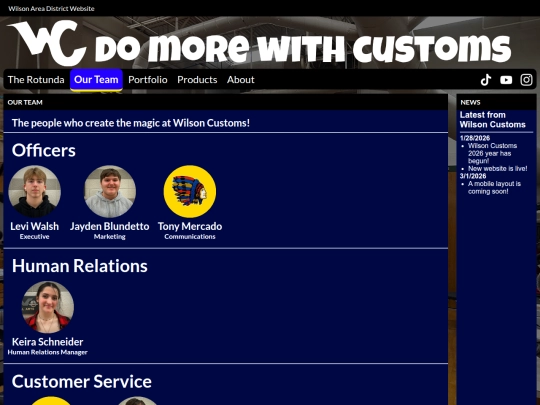Open the About nav item

point(241,80)
